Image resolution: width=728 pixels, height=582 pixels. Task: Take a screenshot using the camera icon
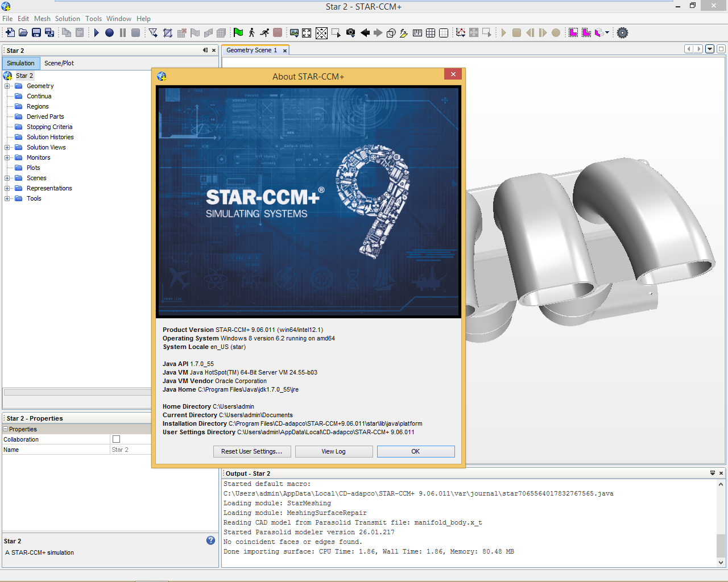pos(351,33)
